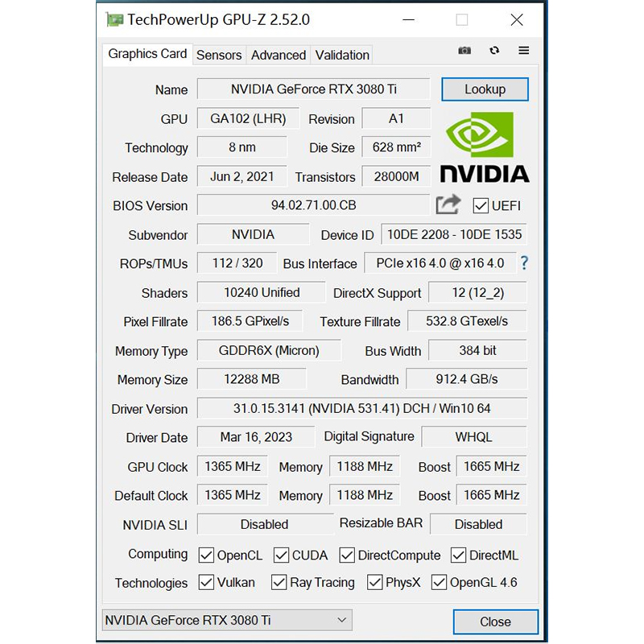Click the Transistors value 28000M
This screenshot has height=644, width=644.
coord(396,176)
